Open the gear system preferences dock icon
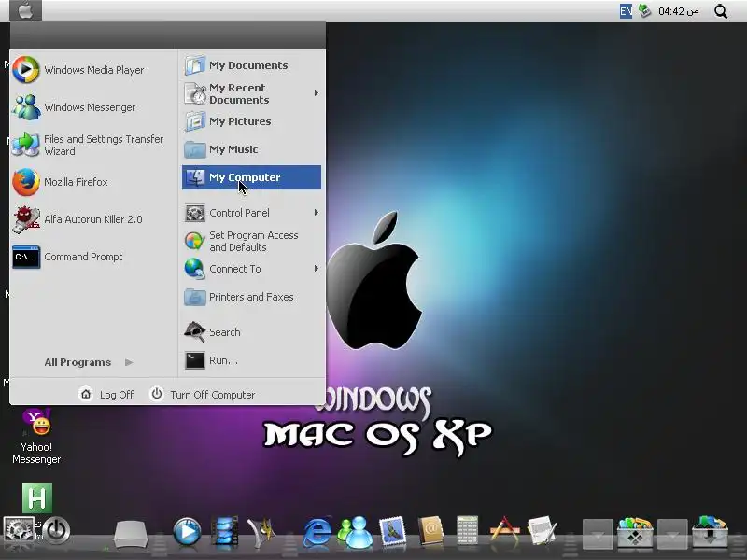Image resolution: width=747 pixels, height=560 pixels. (x=19, y=529)
